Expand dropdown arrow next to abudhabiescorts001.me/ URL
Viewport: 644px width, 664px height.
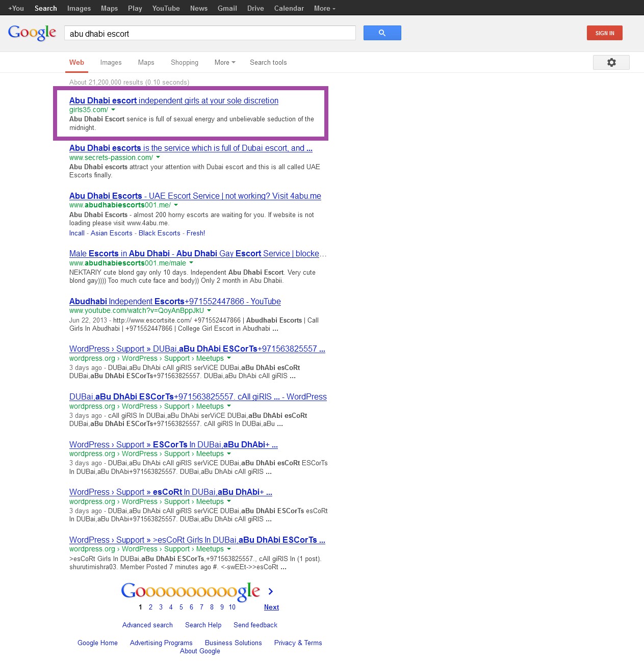[176, 205]
